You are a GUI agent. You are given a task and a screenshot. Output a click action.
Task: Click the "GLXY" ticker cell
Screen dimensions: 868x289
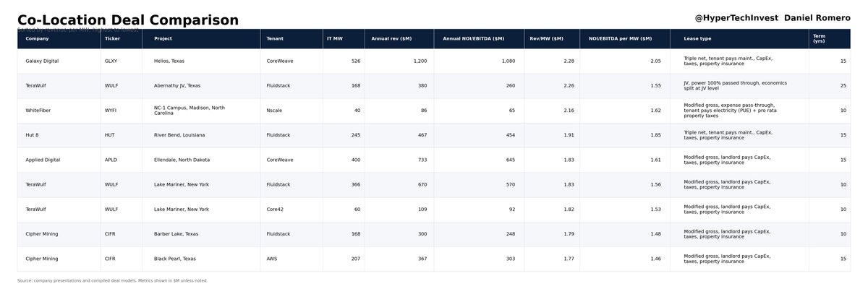111,61
